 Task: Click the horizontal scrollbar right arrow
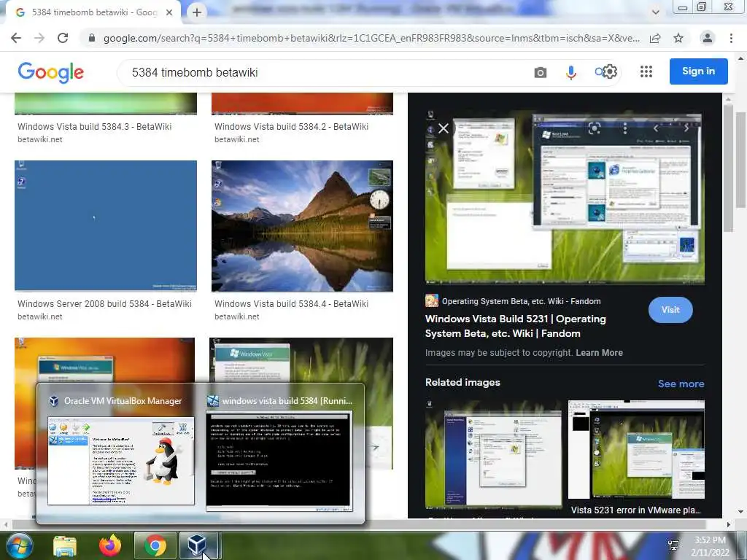tap(728, 524)
